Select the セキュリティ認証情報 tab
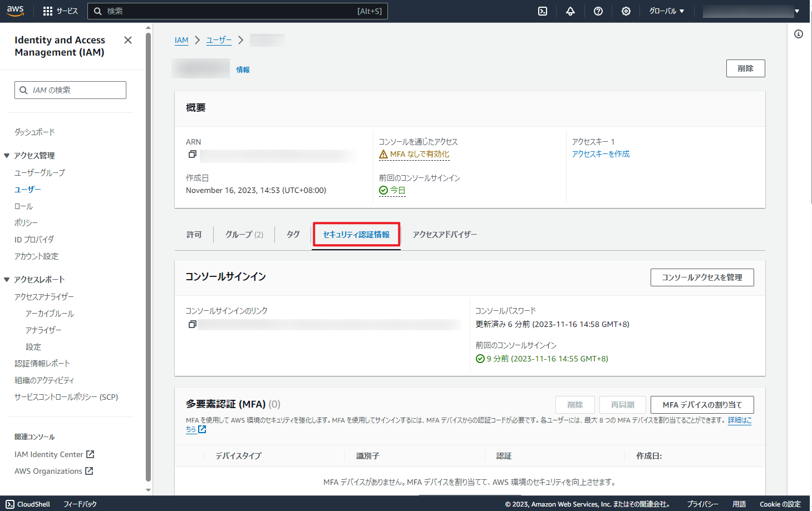812x511 pixels. [x=356, y=235]
